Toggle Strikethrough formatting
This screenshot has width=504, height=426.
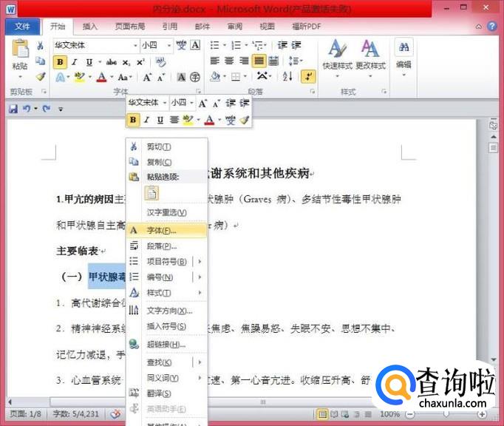[x=111, y=62]
